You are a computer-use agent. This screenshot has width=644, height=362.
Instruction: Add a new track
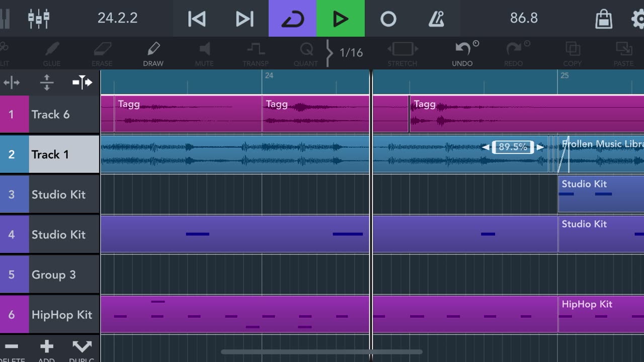[x=46, y=350]
